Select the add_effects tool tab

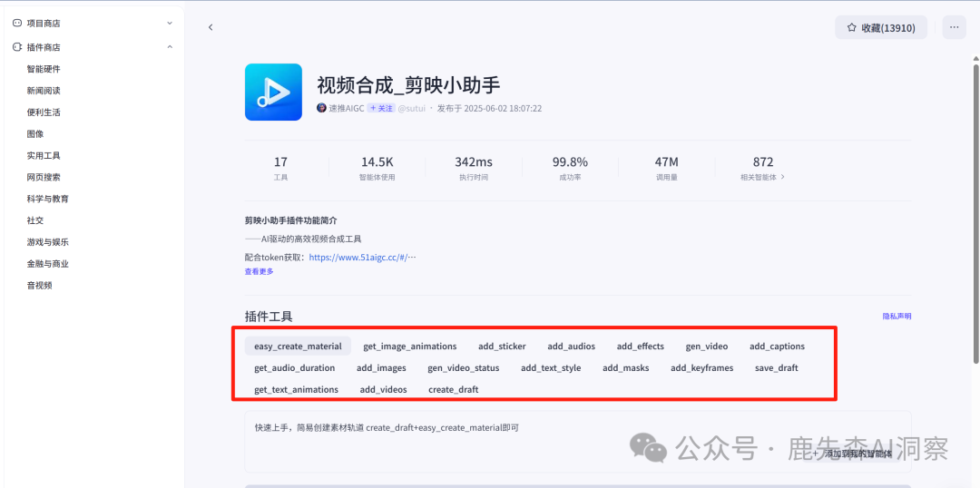tap(641, 346)
